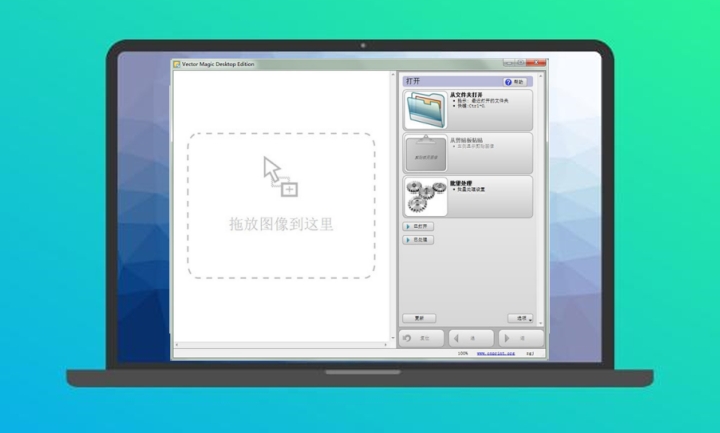
Task: Click the blue question mark help icon
Action: (509, 82)
